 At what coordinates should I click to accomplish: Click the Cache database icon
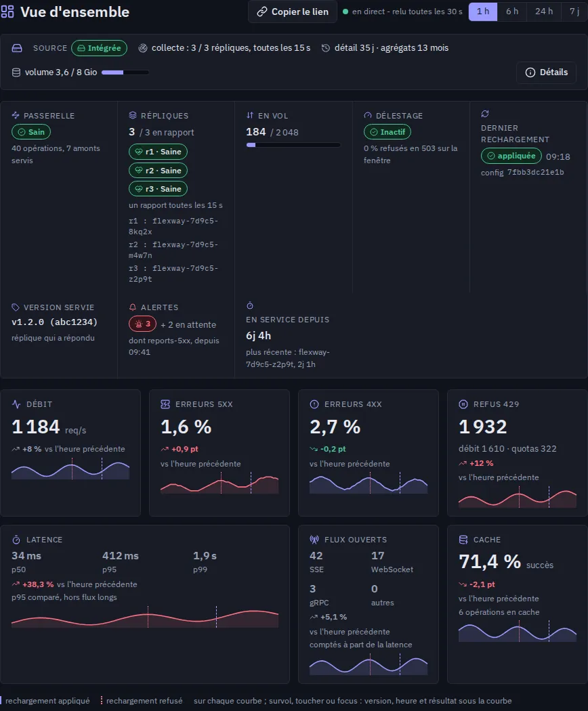(463, 540)
